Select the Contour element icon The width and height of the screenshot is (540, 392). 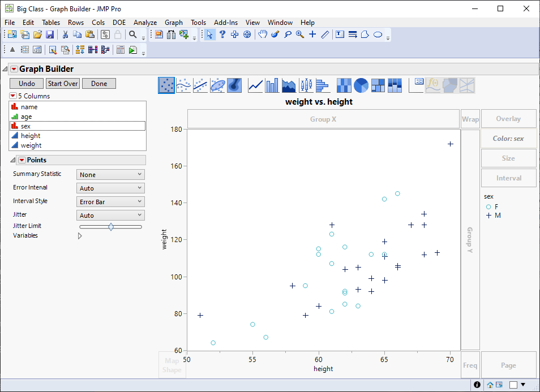pyautogui.click(x=234, y=85)
